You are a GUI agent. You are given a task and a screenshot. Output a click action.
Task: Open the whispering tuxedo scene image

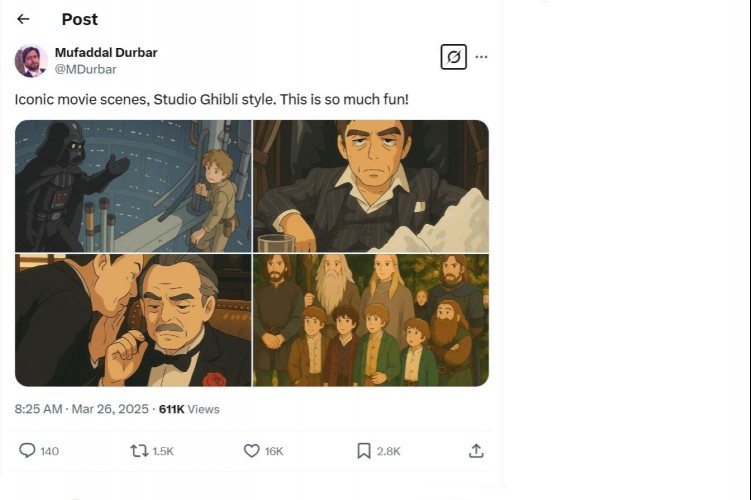tap(133, 320)
